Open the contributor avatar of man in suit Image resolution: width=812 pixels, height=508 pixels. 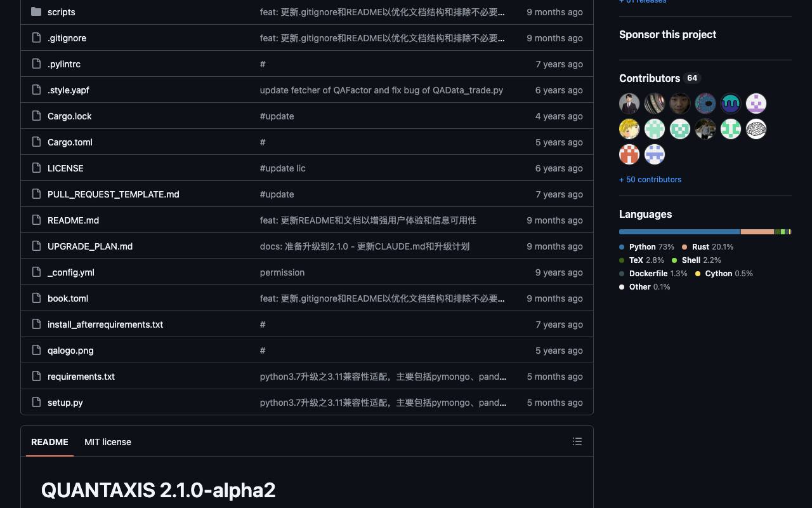point(629,104)
